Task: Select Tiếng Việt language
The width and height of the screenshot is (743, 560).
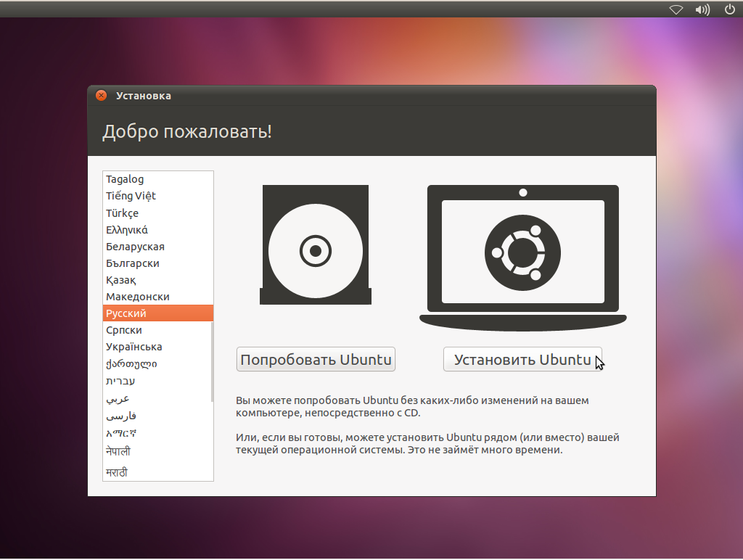Action: pos(157,196)
